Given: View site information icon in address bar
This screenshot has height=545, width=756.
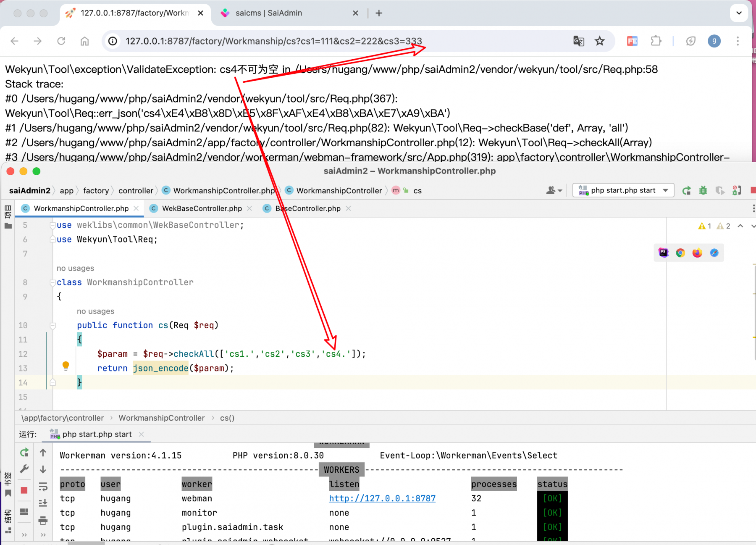Looking at the screenshot, I should [x=113, y=41].
